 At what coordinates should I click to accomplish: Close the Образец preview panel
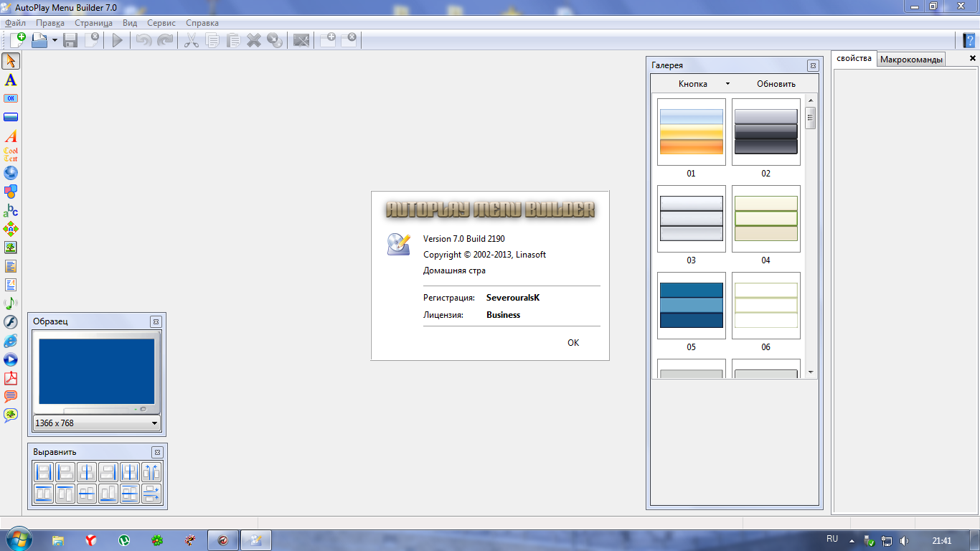point(156,322)
